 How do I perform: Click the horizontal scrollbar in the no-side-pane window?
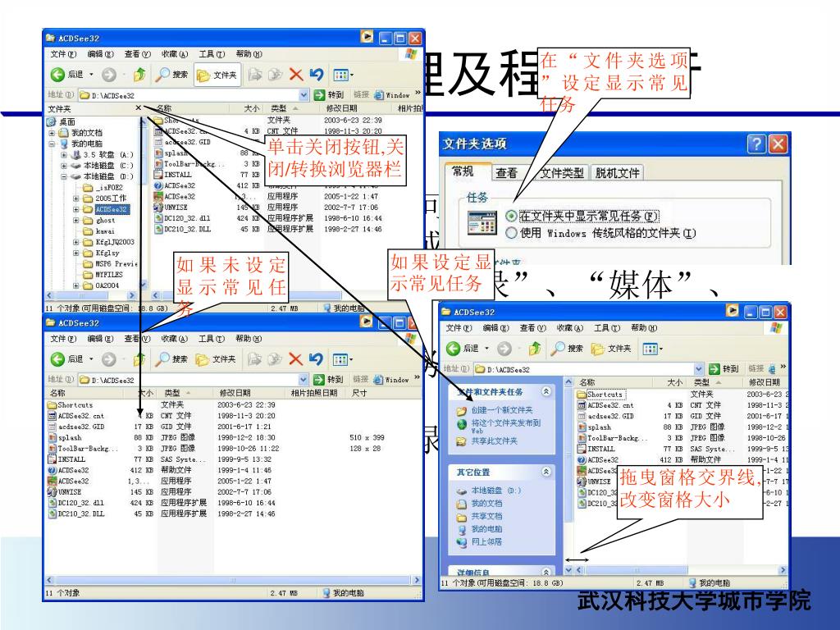pos(233,580)
